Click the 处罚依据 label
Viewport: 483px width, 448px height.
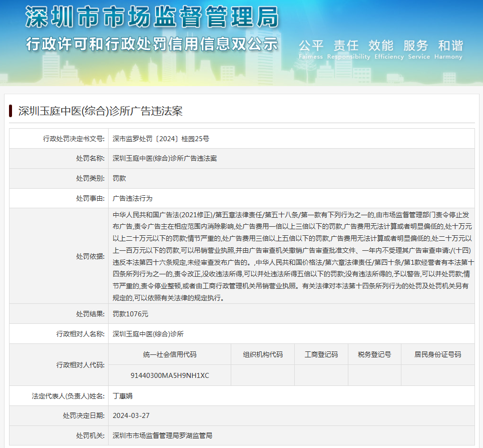click(90, 256)
